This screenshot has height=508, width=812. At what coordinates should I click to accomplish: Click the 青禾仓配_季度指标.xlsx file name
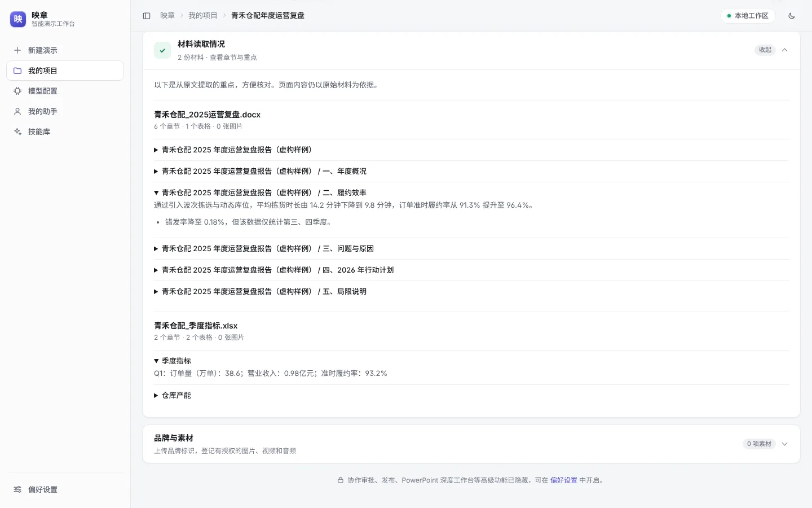(196, 326)
